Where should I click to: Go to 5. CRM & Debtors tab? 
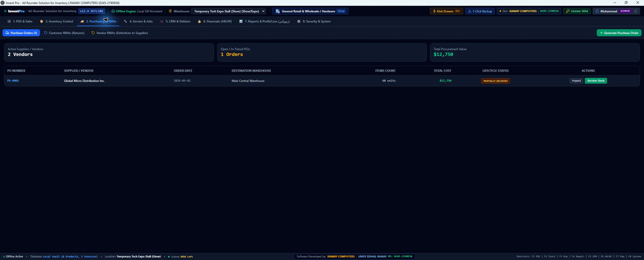tap(175, 21)
